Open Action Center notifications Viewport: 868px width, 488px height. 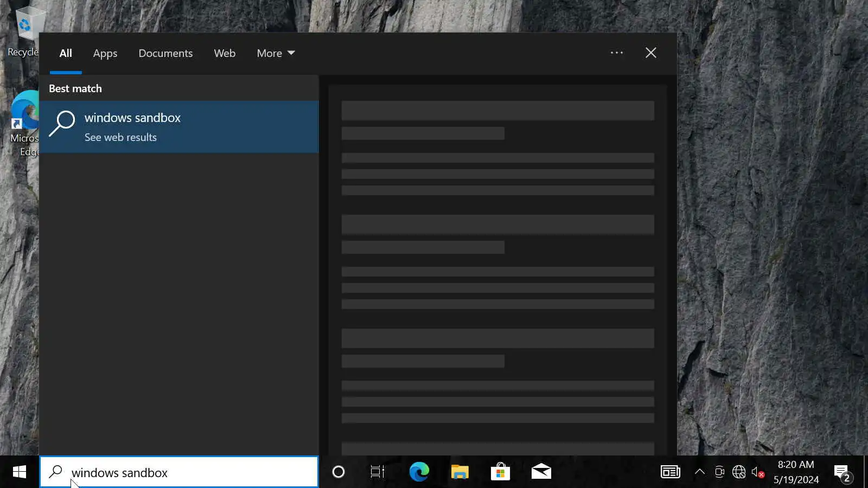843,472
